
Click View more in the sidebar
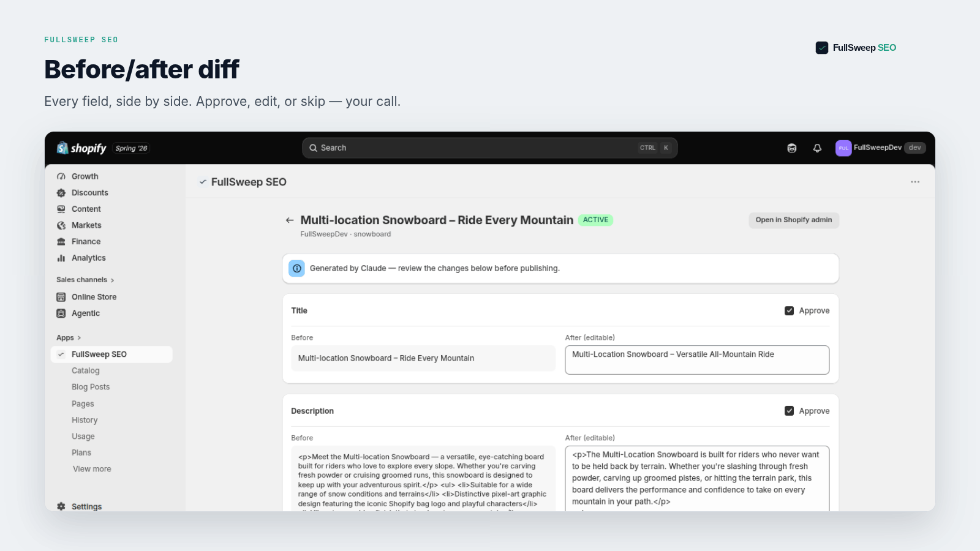tap(92, 469)
